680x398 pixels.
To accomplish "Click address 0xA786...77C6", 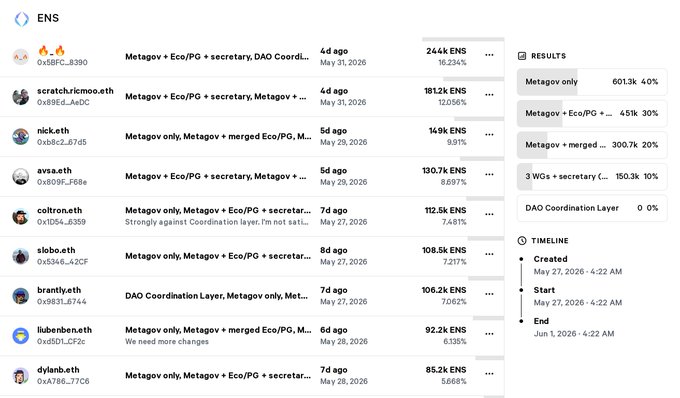I will point(63,382).
